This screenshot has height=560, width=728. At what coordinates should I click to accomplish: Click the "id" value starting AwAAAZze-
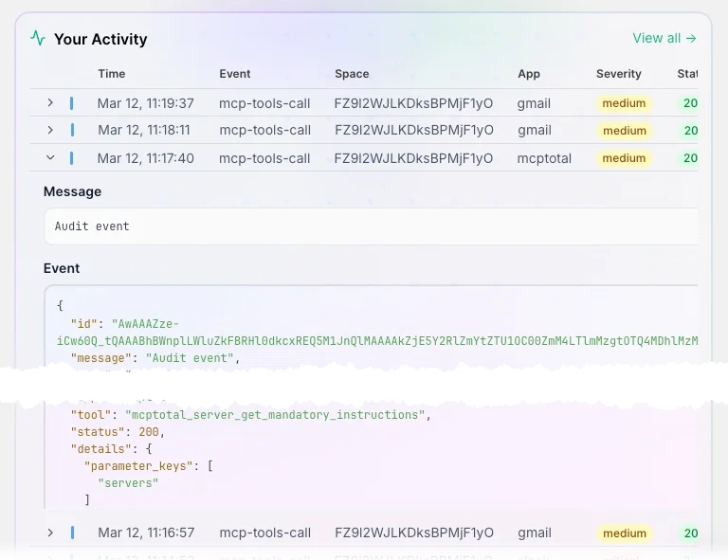coord(377,333)
